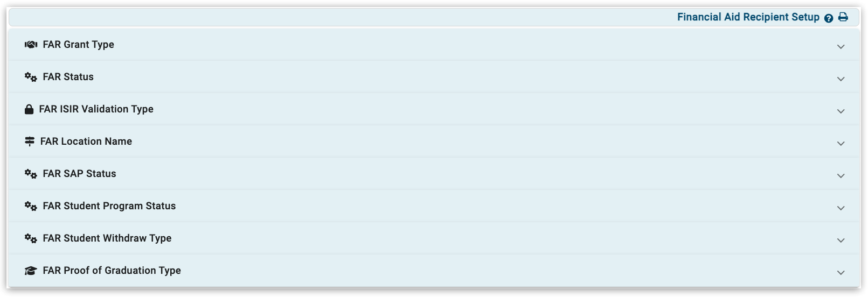Expand FAR Grant Type using its chevron
868x297 pixels.
(841, 47)
